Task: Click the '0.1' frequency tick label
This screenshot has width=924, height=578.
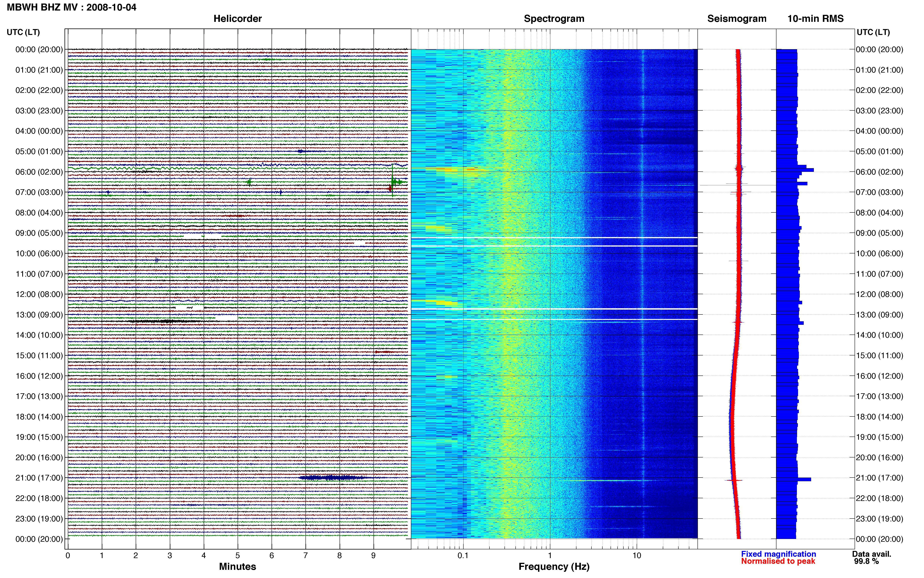Action: [463, 555]
